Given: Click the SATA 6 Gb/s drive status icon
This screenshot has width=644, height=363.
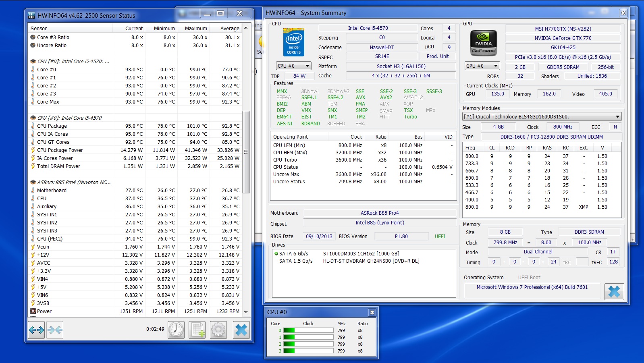Looking at the screenshot, I should click(276, 254).
